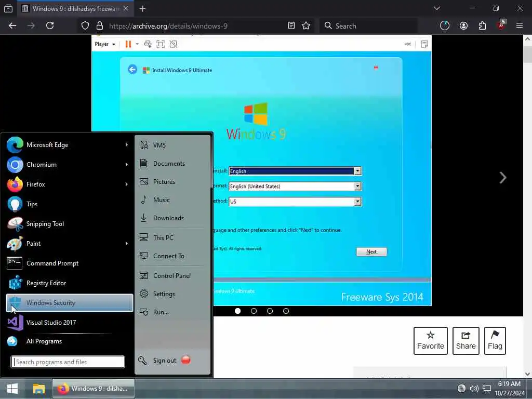
Task: Focus the Firefox Search field
Action: (368, 26)
